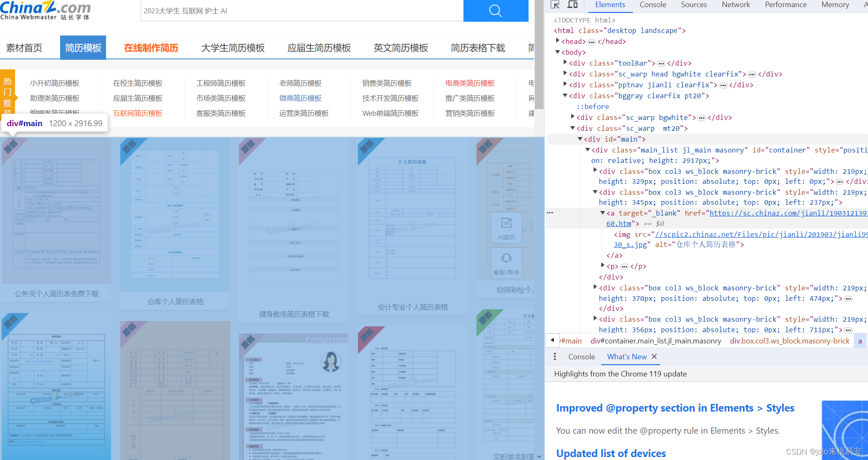Click inside the site search input field

(x=301, y=11)
